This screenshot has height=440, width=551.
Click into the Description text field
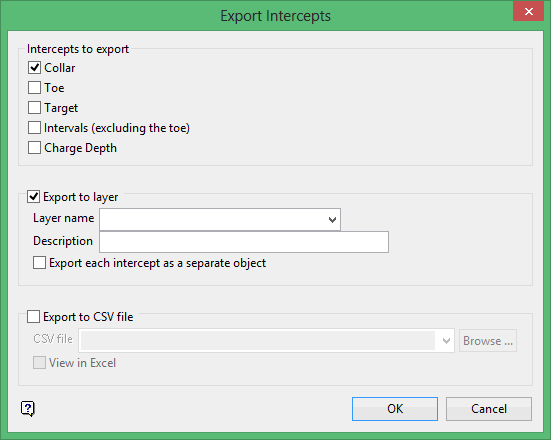click(244, 242)
